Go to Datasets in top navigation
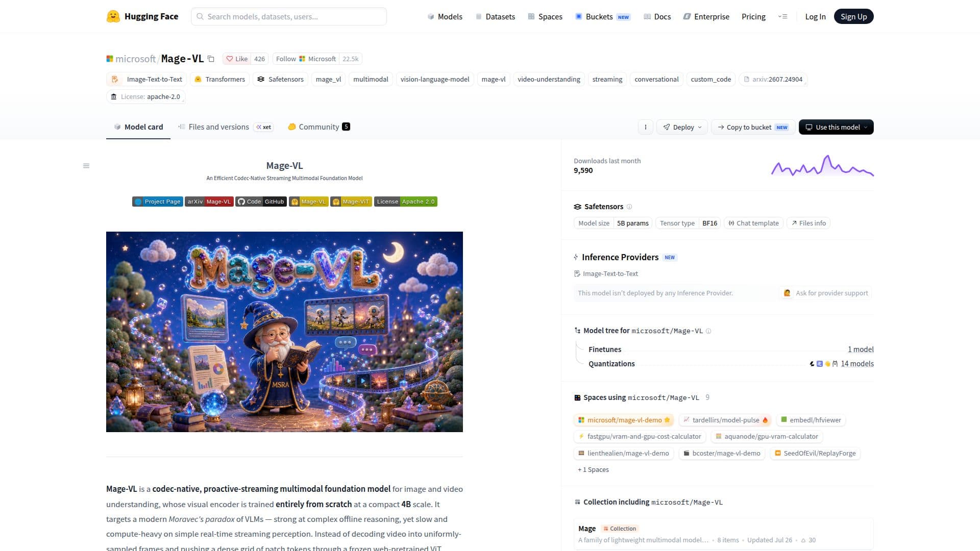 [x=495, y=16]
